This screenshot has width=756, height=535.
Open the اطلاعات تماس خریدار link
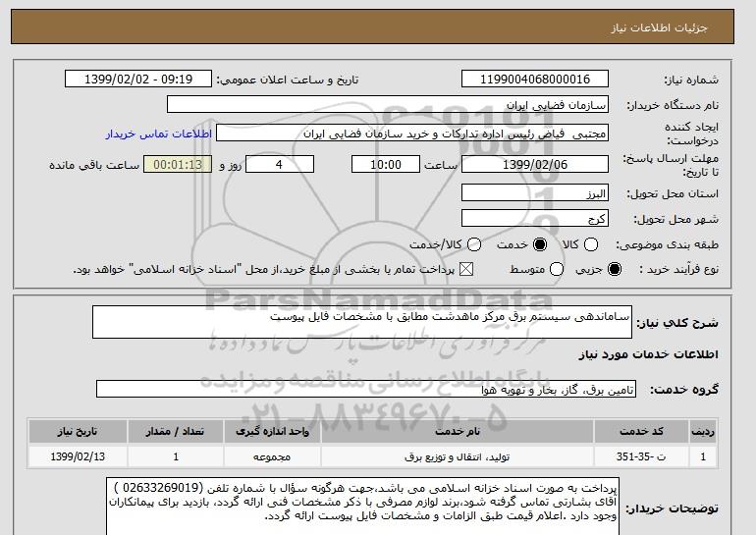click(x=159, y=134)
